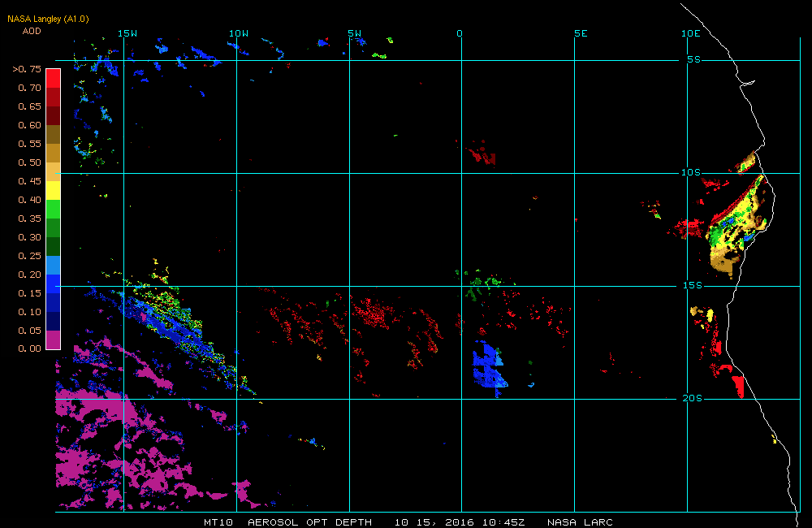Screen dimensions: 812x528
Task: Select the '10E' longitude label
Action: (691, 33)
